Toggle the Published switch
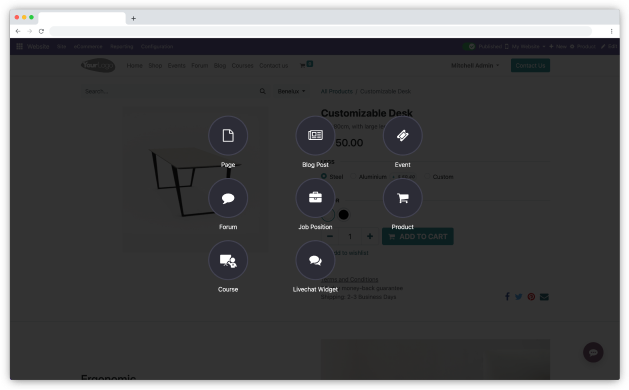 [x=469, y=47]
